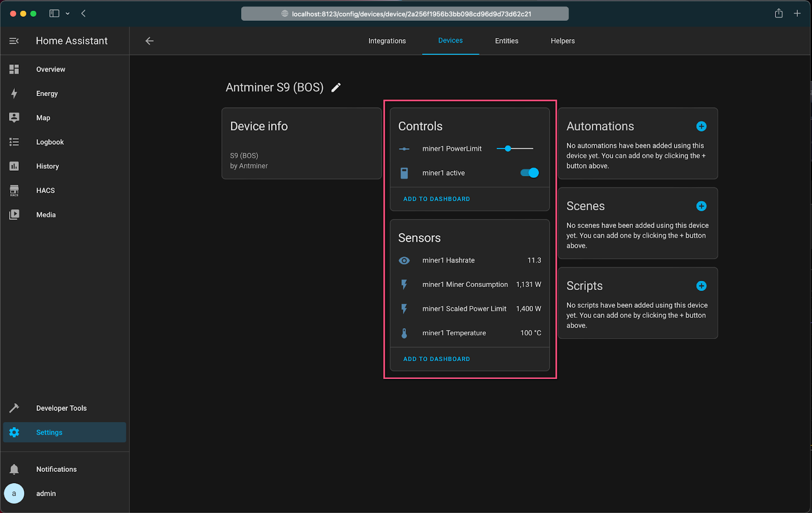
Task: Click the Safari address bar
Action: pyautogui.click(x=404, y=14)
